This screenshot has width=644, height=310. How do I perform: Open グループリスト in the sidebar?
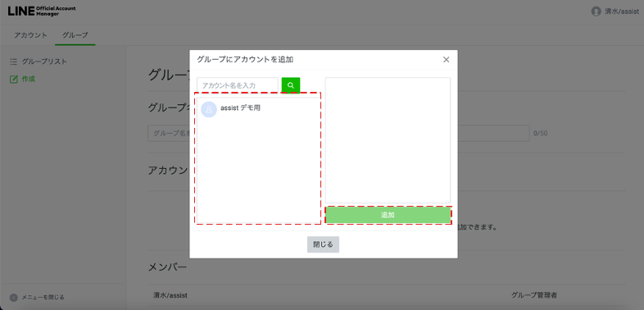click(44, 62)
